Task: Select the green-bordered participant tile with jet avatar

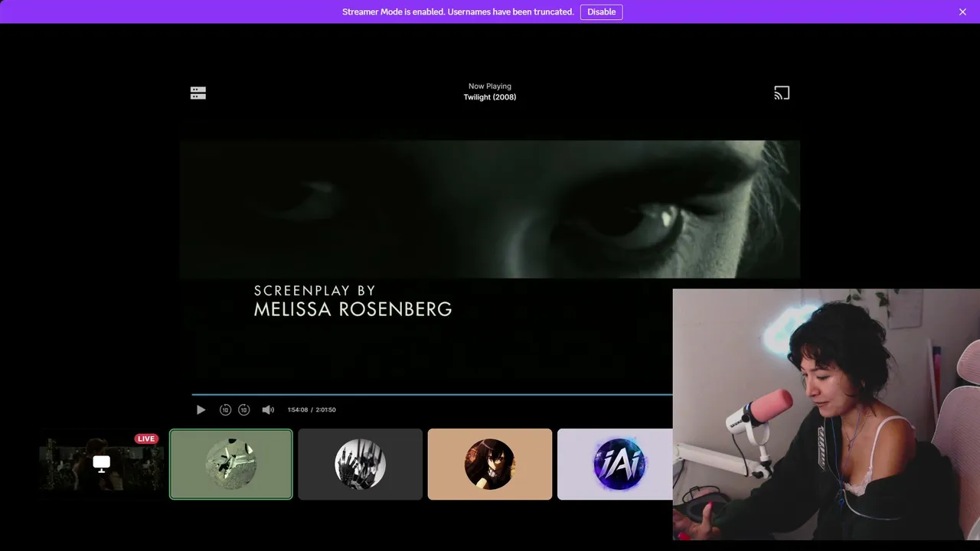Action: pyautogui.click(x=230, y=464)
